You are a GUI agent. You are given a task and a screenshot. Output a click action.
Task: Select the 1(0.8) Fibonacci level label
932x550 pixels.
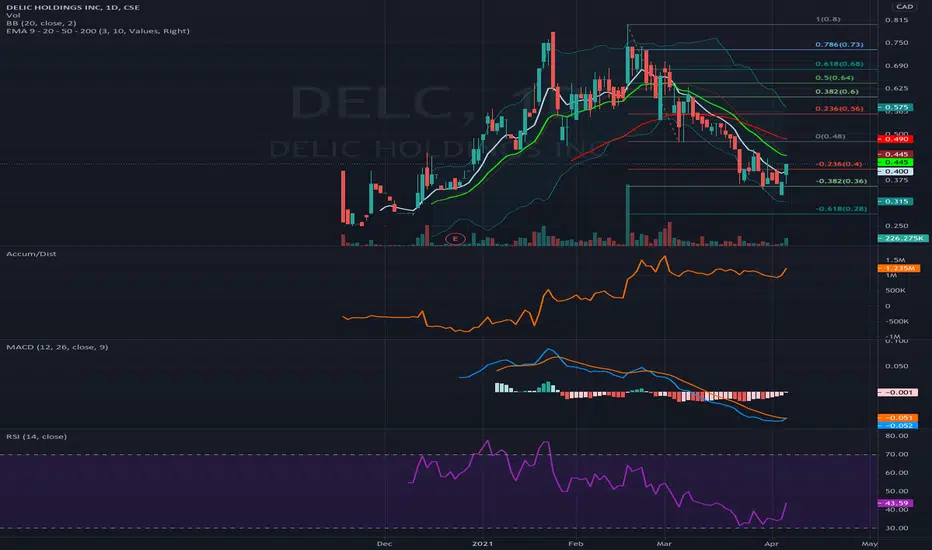(827, 19)
